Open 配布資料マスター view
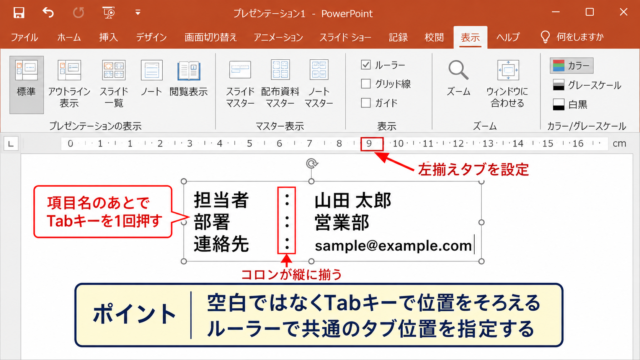 tap(280, 84)
